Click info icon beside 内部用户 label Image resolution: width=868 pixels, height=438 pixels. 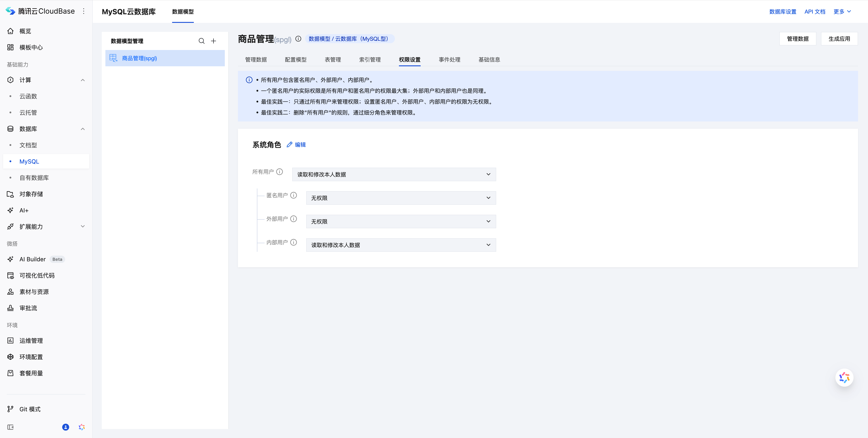click(x=294, y=243)
